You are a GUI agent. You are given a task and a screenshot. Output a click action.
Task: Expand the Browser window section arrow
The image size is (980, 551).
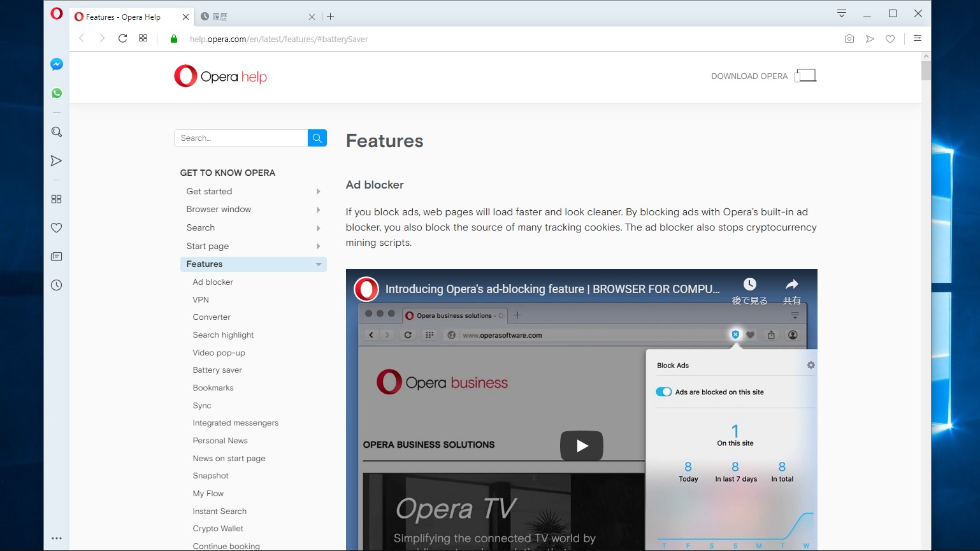(x=318, y=210)
